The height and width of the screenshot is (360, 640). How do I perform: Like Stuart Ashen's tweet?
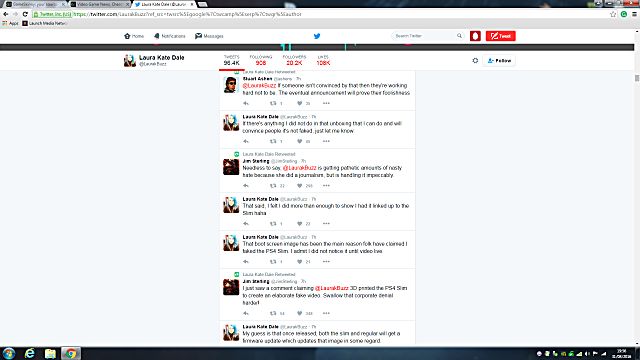point(300,103)
